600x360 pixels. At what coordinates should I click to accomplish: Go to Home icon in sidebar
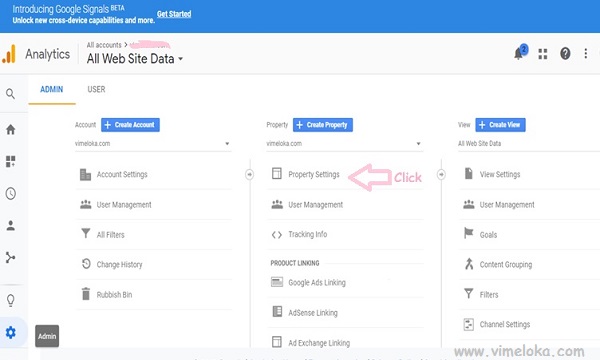(x=11, y=129)
